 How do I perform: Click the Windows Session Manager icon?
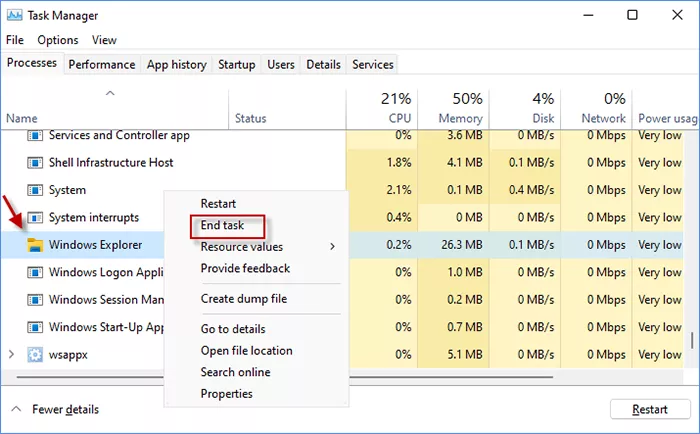coord(35,300)
